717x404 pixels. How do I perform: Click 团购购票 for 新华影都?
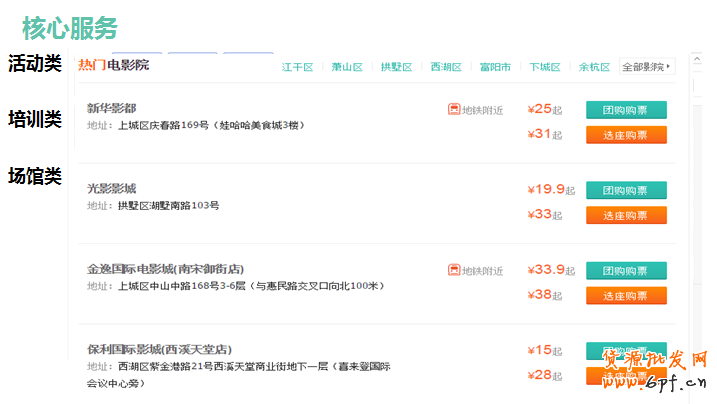tap(626, 110)
